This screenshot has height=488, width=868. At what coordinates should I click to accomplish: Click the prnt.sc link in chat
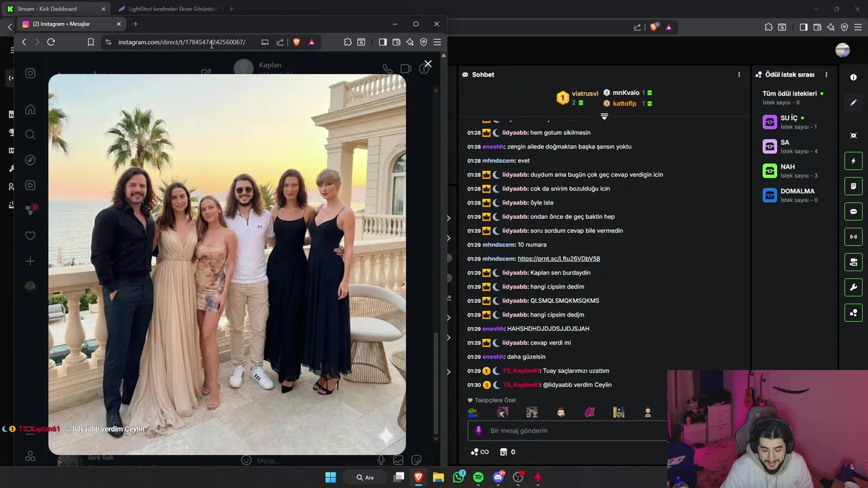pos(559,259)
